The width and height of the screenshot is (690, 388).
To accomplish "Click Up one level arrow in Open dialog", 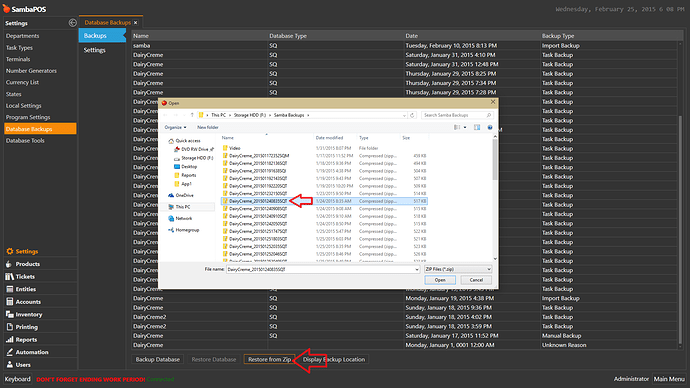I will 192,115.
